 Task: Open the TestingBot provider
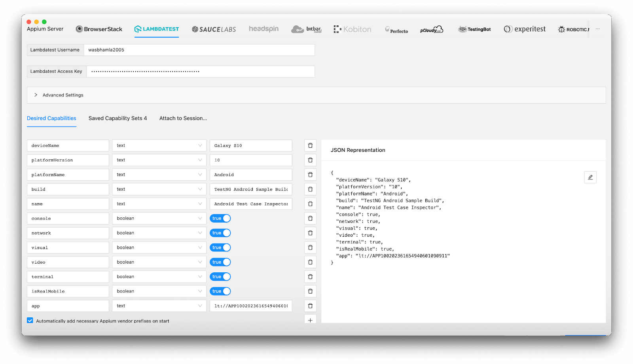point(474,29)
